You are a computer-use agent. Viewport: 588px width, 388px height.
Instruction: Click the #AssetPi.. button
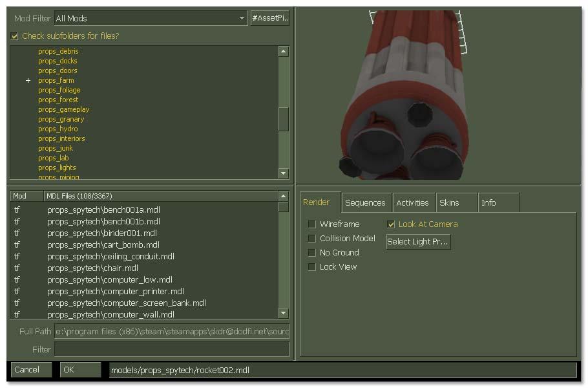[270, 18]
